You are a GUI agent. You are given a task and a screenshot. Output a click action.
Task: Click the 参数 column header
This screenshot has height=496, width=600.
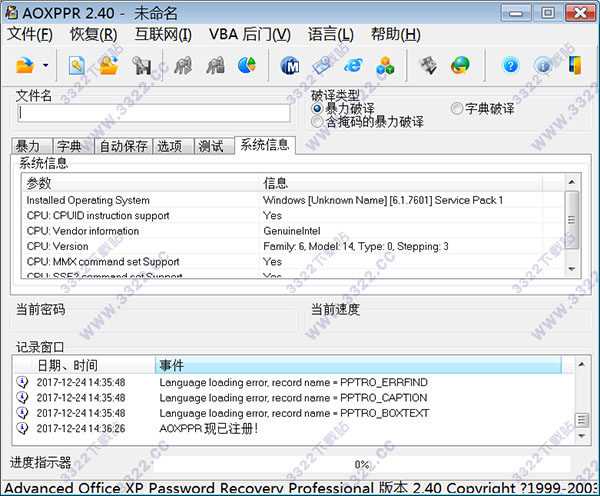pyautogui.click(x=140, y=183)
